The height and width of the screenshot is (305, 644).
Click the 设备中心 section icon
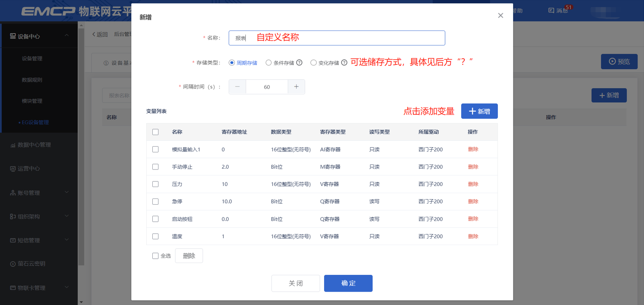[13, 36]
